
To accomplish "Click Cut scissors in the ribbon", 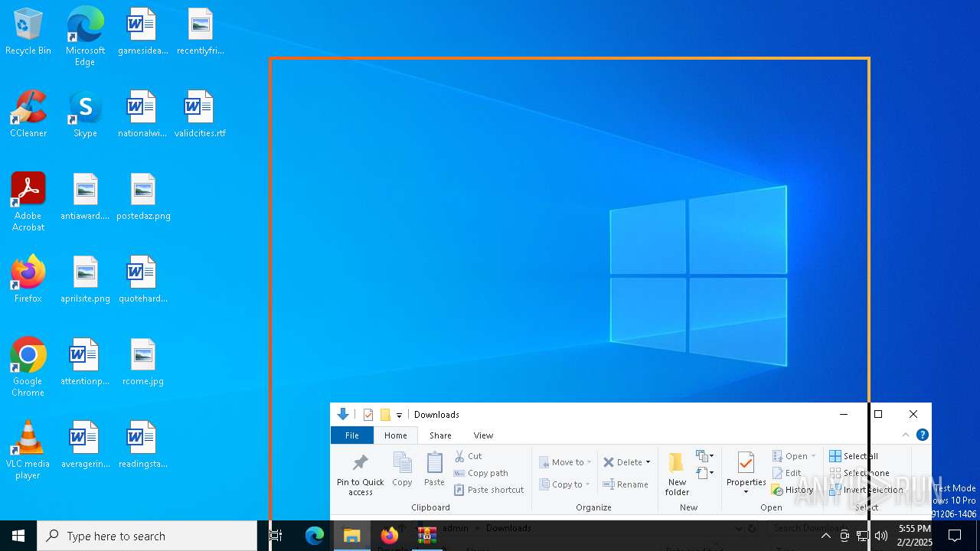I will [468, 456].
